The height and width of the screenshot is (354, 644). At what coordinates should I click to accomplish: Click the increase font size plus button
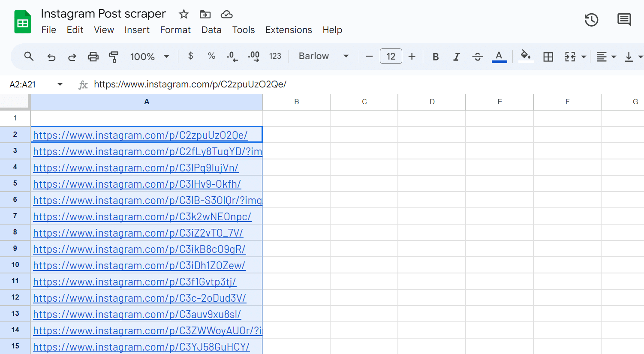point(412,57)
